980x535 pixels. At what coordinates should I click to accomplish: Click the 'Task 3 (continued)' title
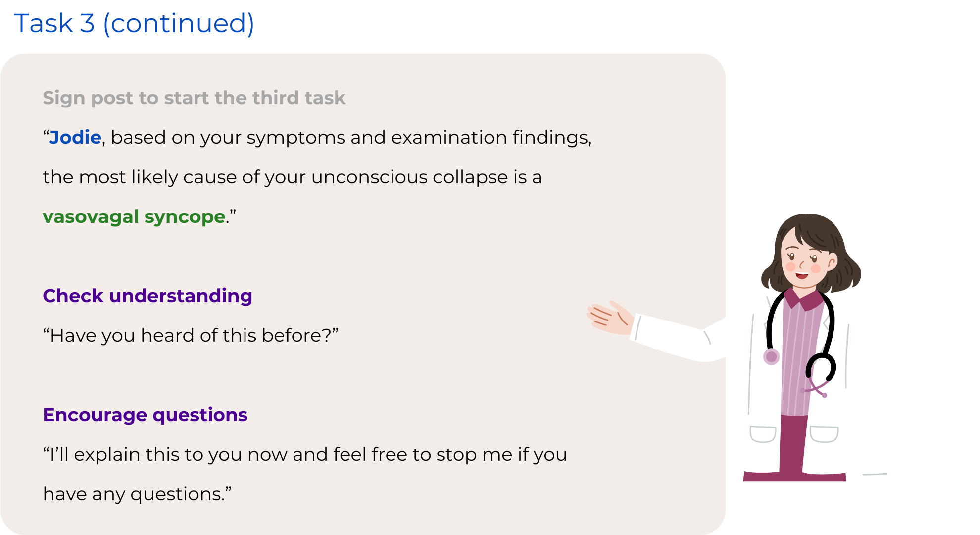click(x=134, y=23)
